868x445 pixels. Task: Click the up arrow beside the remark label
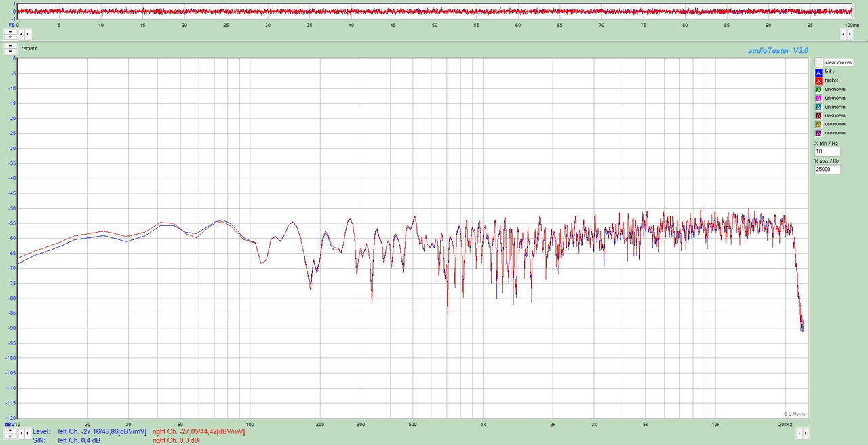coord(10,46)
